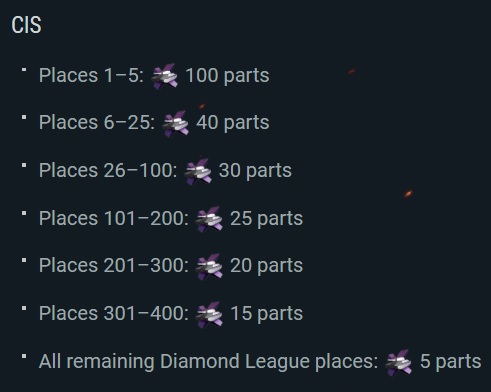Click the '30 parts' reward text
Viewport: 491px width, 392px height.
(x=255, y=170)
